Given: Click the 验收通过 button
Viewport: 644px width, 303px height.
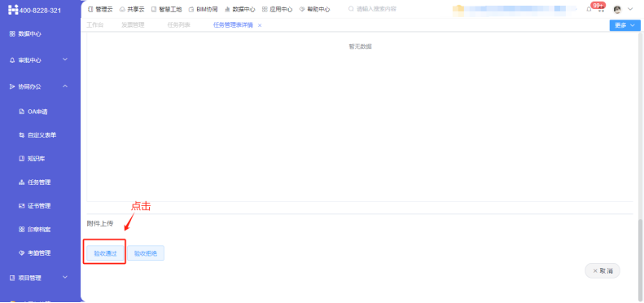Looking at the screenshot, I should click(x=105, y=253).
